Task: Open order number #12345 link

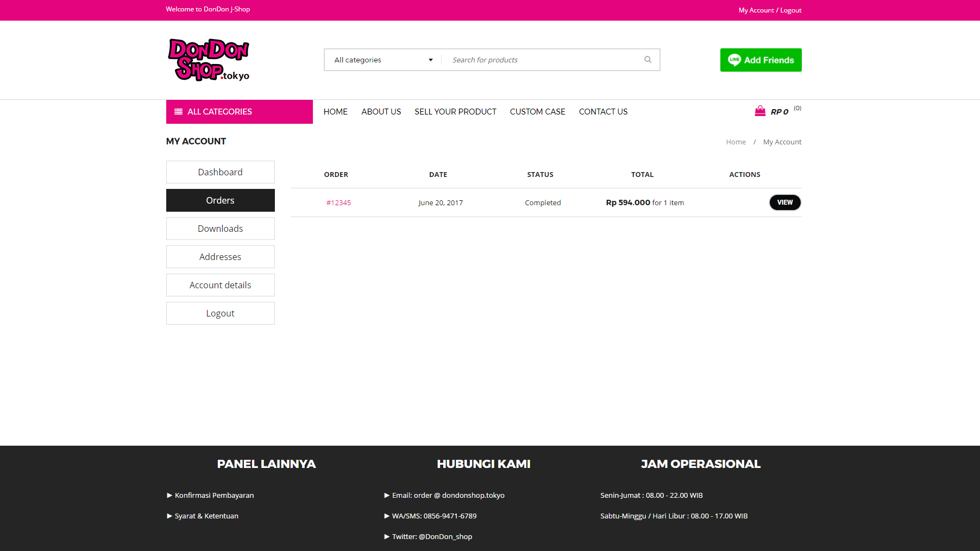Action: [x=338, y=202]
